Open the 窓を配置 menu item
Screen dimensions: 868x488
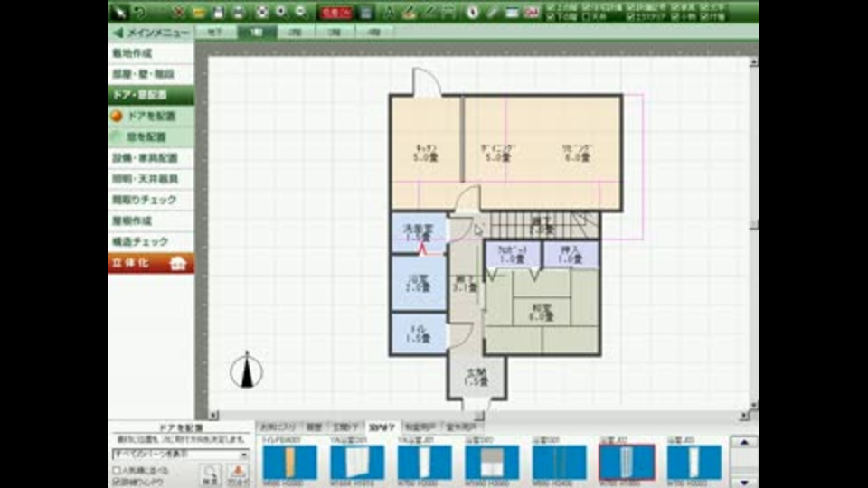(x=151, y=136)
